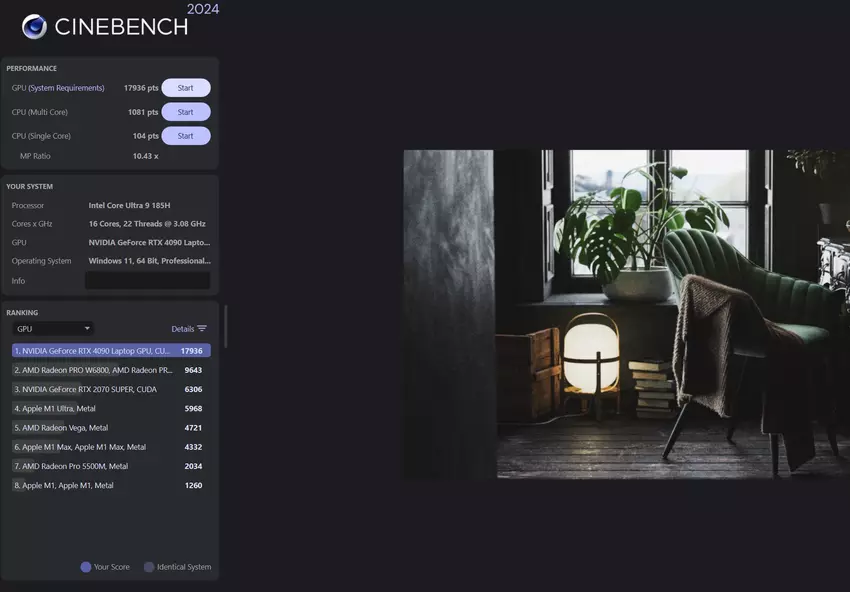The height and width of the screenshot is (592, 850).
Task: Select NVIDIA GeForce RTX 4090 ranking entry
Action: [111, 351]
